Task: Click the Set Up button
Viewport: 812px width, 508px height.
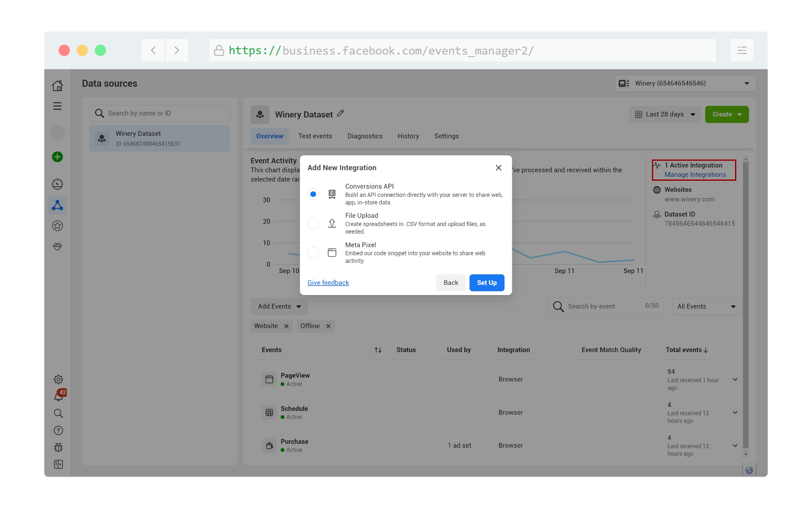Action: tap(486, 283)
